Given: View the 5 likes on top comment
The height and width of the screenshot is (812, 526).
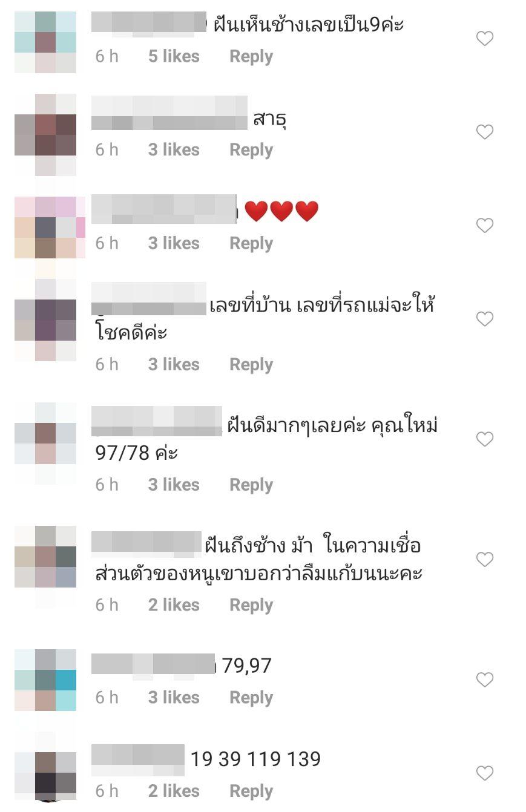Looking at the screenshot, I should click(174, 56).
